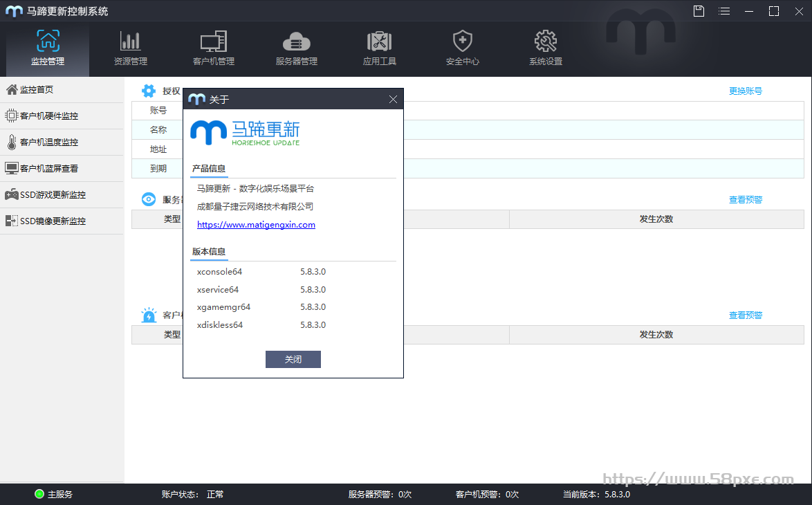The width and height of the screenshot is (812, 505).
Task: Click the 产品信息 section heading
Action: pos(209,168)
